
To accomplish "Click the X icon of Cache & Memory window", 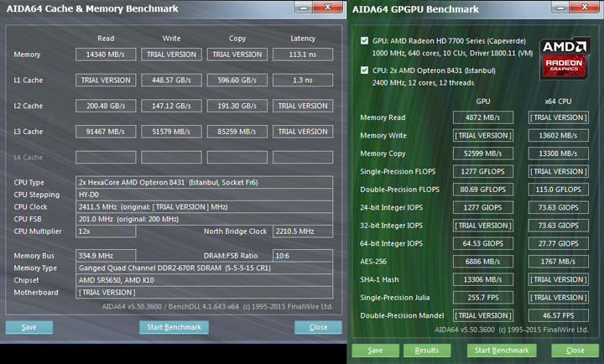I will point(327,7).
